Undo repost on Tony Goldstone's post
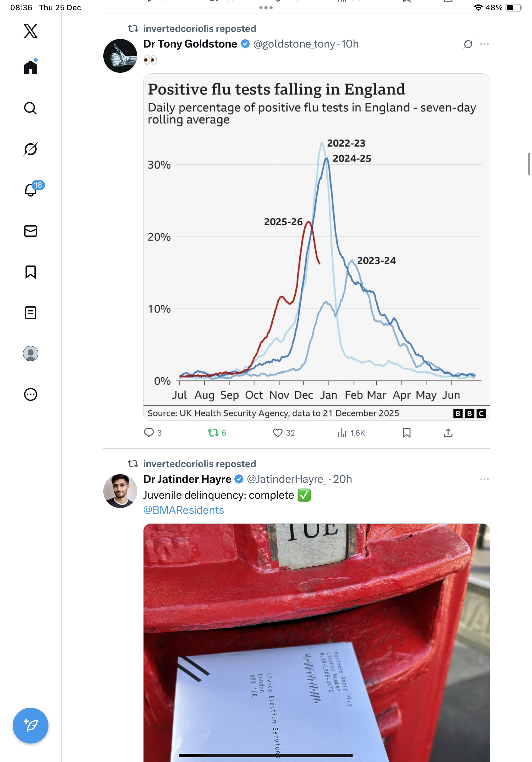532x762 pixels. (213, 433)
